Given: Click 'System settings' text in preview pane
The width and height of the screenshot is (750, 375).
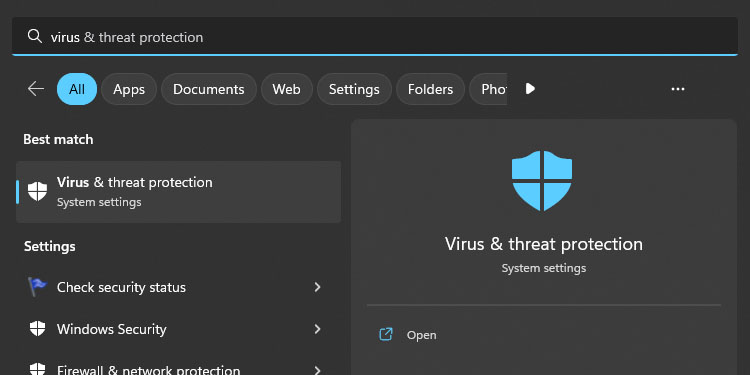Looking at the screenshot, I should pyautogui.click(x=544, y=268).
